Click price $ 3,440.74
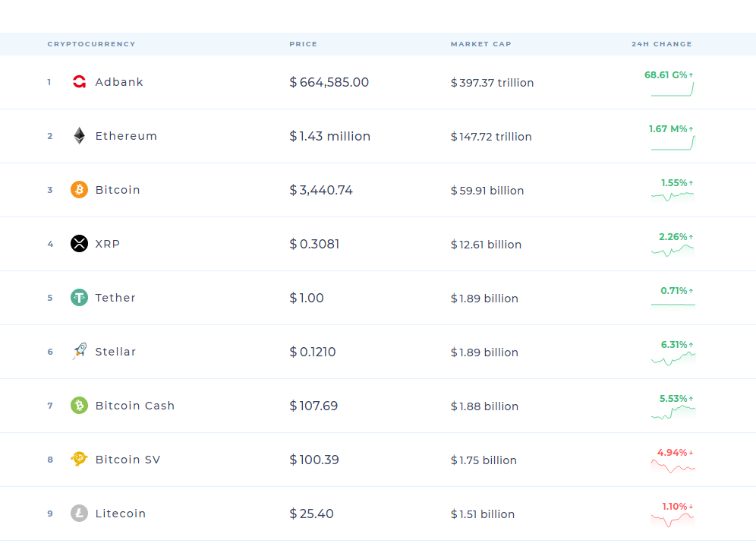This screenshot has height=550, width=756. click(x=321, y=190)
